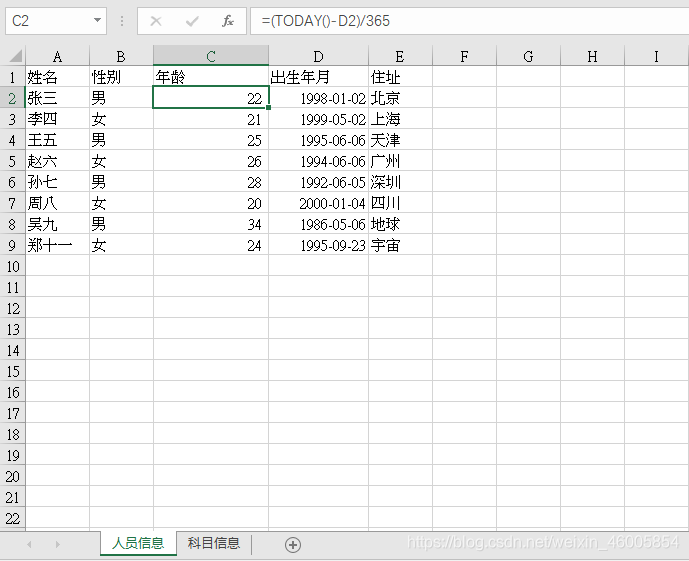Select the cell containing 赵六

pyautogui.click(x=58, y=161)
